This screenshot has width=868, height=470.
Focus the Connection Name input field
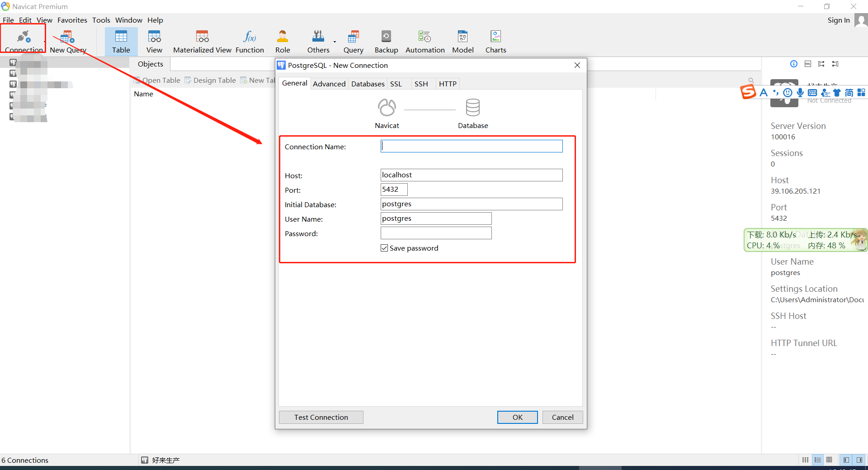(x=472, y=146)
